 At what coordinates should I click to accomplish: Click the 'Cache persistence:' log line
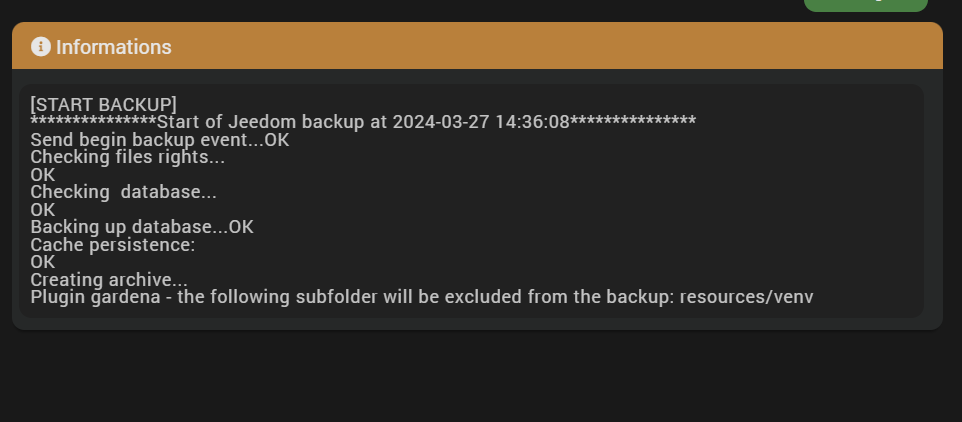point(113,245)
